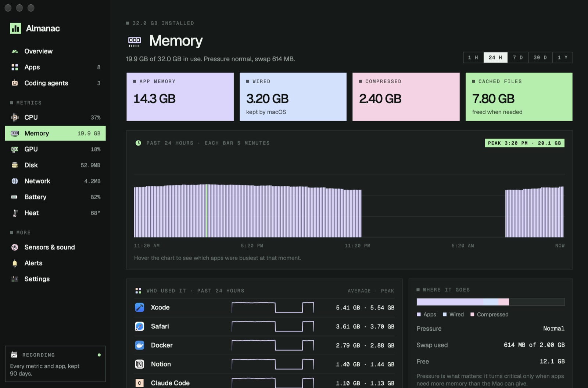Click the Peak 3:20 PM 20.1 GB badge
The width and height of the screenshot is (588, 388).
pos(525,143)
